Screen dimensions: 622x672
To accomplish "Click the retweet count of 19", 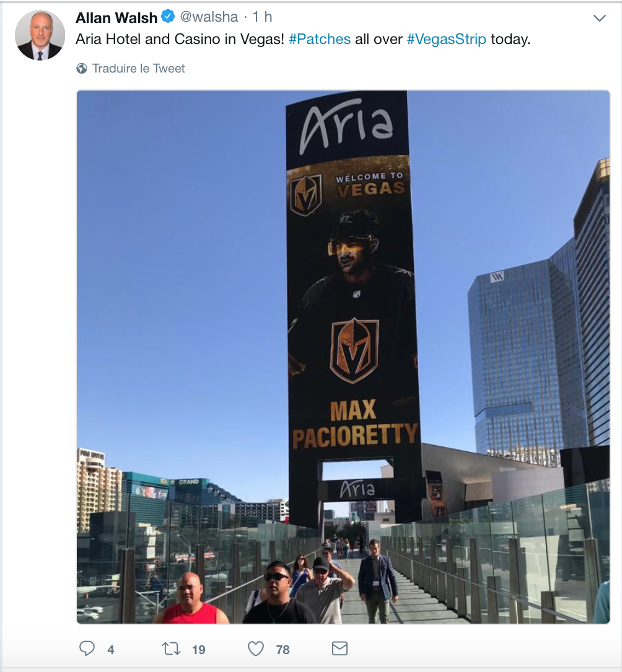I will [199, 650].
